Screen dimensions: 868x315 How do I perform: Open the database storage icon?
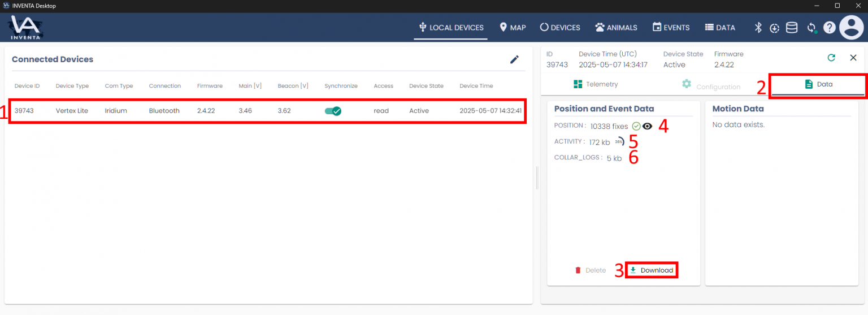pos(792,28)
